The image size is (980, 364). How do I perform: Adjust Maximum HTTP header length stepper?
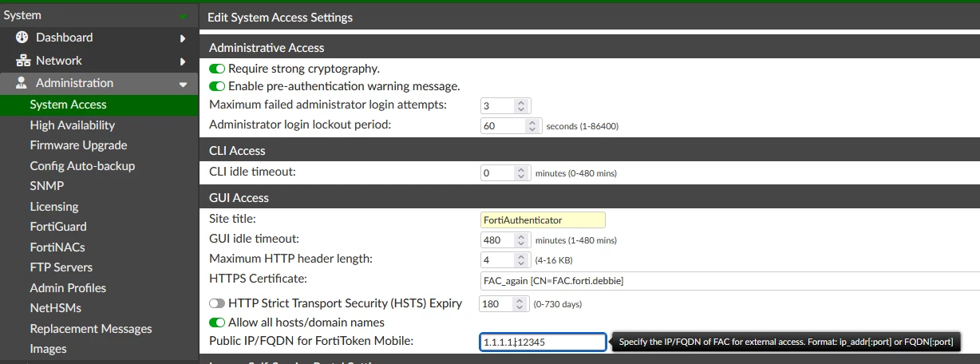[x=521, y=259]
